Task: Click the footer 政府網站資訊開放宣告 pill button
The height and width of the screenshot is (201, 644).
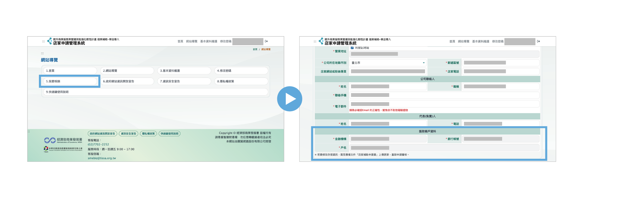Action: tap(102, 134)
